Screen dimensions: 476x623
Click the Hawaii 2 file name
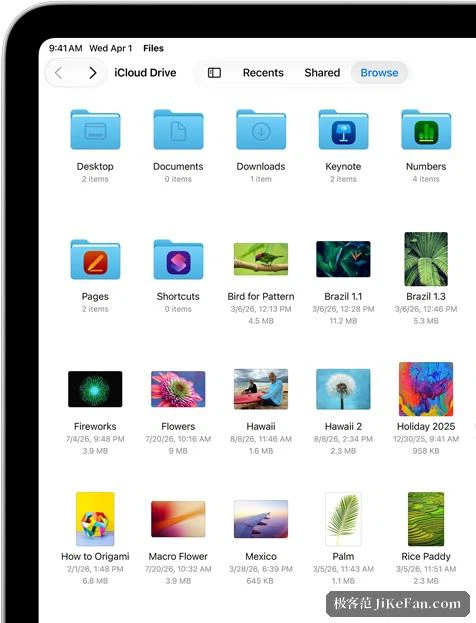[x=343, y=426]
